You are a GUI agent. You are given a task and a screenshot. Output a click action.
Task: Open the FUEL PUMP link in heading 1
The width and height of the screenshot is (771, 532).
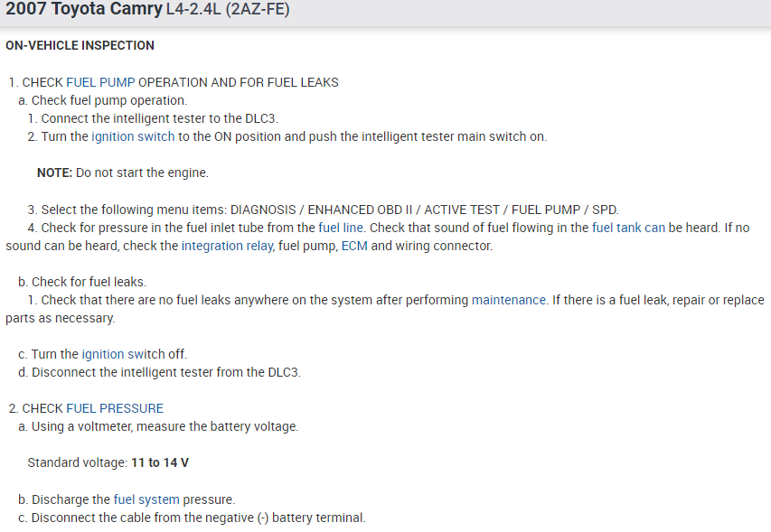click(x=100, y=82)
